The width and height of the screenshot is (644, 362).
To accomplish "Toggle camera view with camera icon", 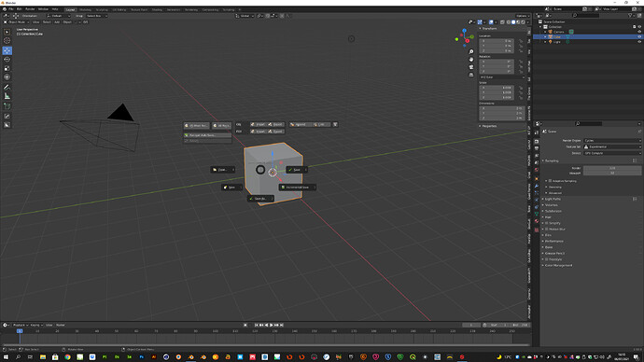I will [x=471, y=67].
